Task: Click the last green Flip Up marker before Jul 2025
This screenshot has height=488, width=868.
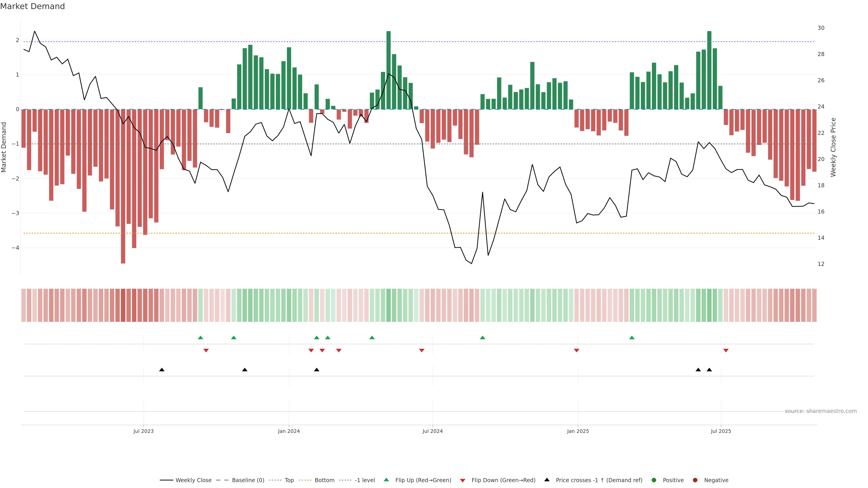Action: pyautogui.click(x=632, y=338)
